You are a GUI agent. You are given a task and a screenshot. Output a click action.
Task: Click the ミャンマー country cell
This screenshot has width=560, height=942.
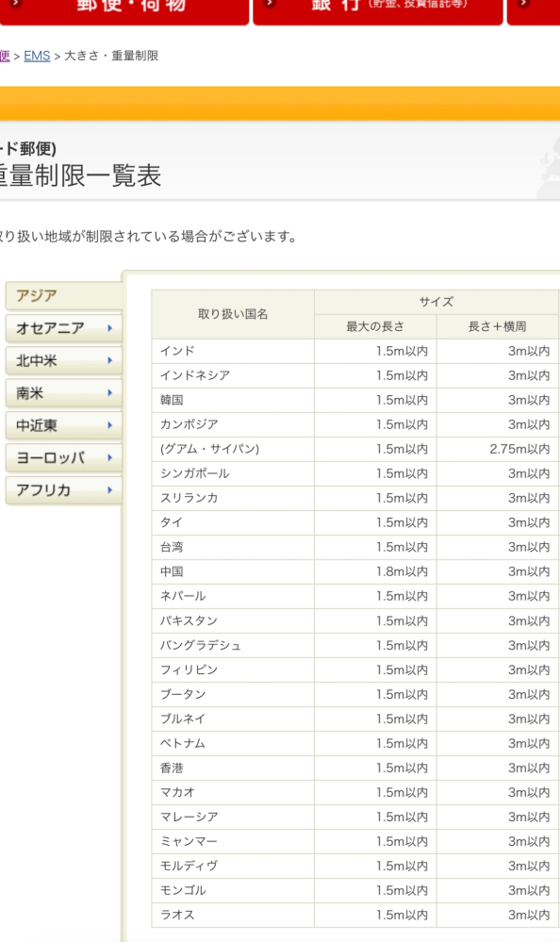(x=233, y=842)
